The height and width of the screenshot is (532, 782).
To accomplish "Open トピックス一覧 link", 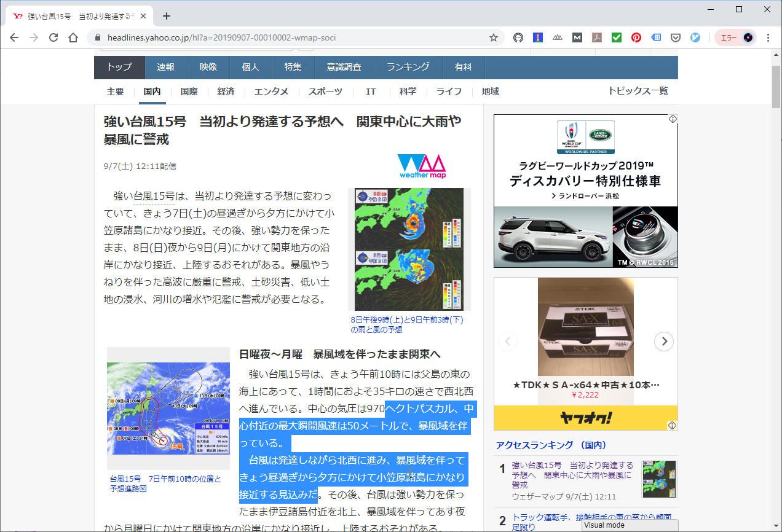I will (638, 91).
